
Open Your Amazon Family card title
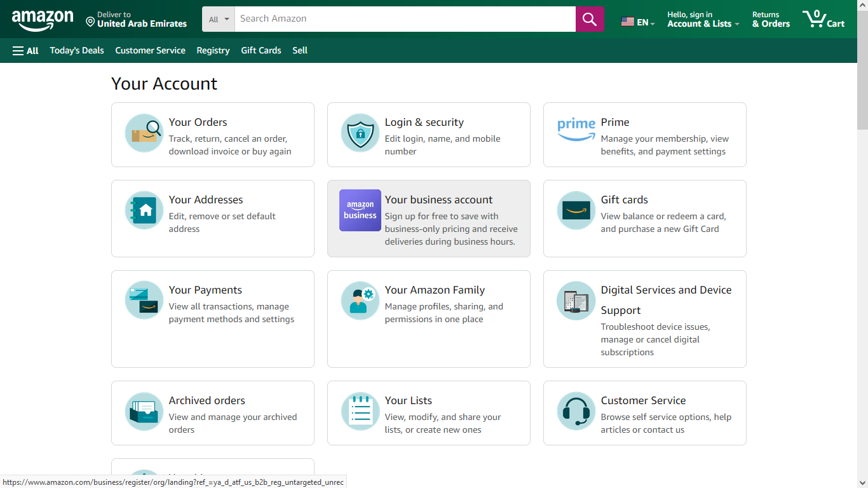pyautogui.click(x=435, y=290)
